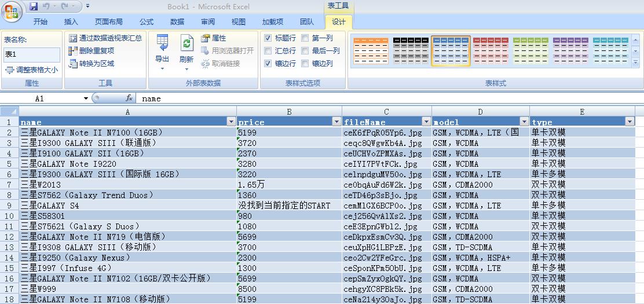Edit the table name field 表1
Viewport: 644px width, 304px height.
[32, 54]
